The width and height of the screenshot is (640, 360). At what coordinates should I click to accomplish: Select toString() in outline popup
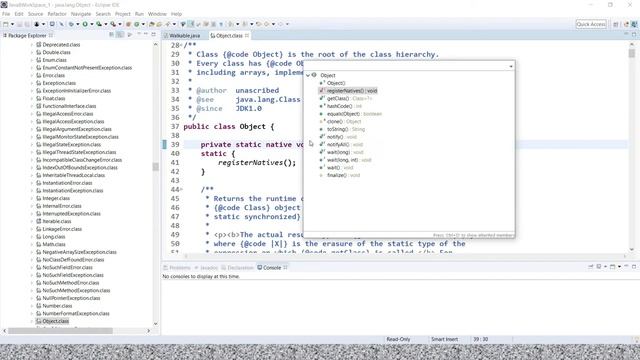click(342, 129)
